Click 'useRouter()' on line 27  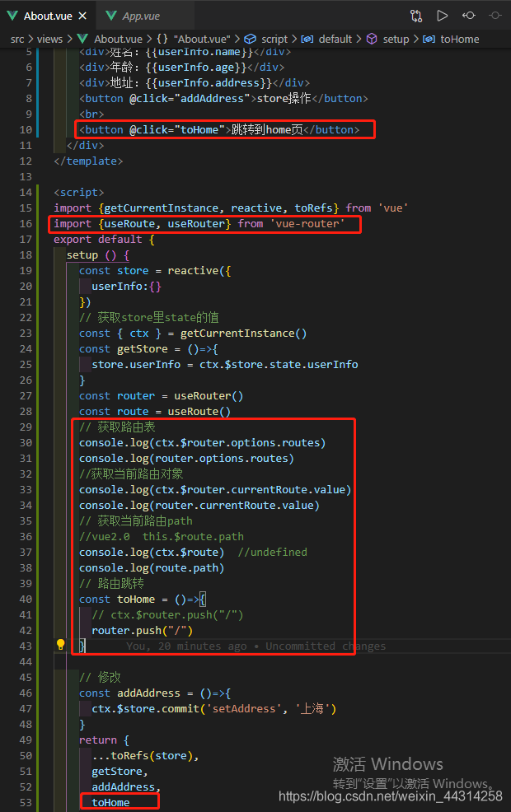coord(209,396)
